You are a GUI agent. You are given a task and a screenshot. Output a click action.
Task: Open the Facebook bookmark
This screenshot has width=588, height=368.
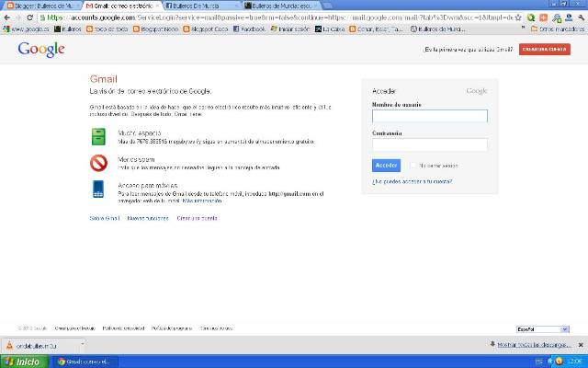point(249,29)
